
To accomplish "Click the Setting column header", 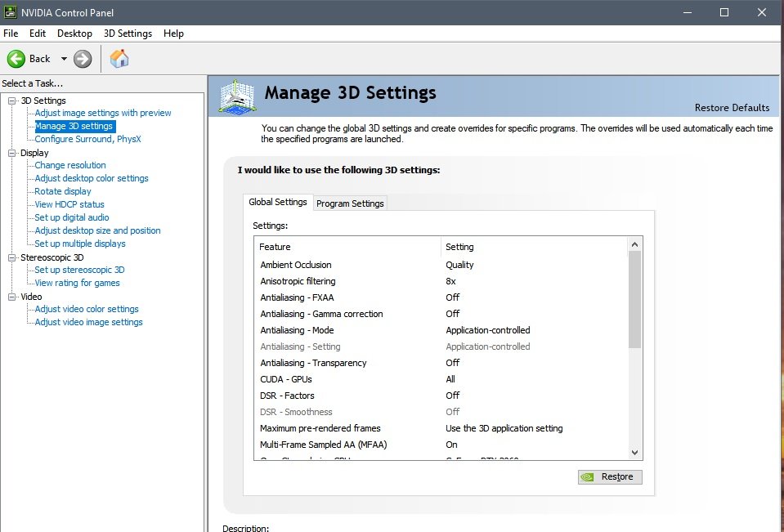I will [534, 247].
